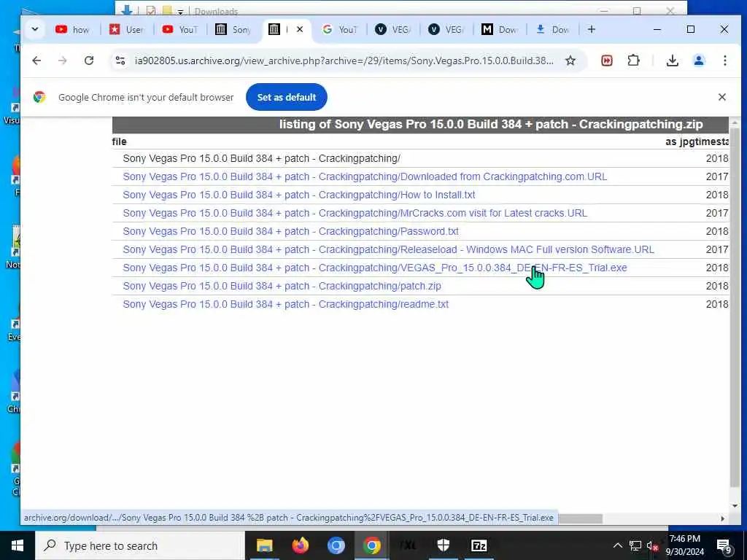Launch Firefox from the taskbar

coord(300,545)
